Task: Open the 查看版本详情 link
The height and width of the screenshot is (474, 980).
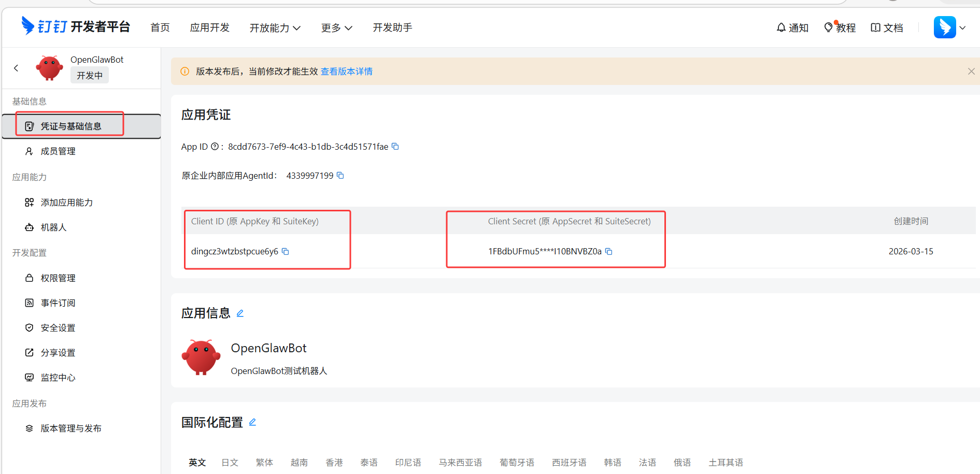Action: [347, 71]
